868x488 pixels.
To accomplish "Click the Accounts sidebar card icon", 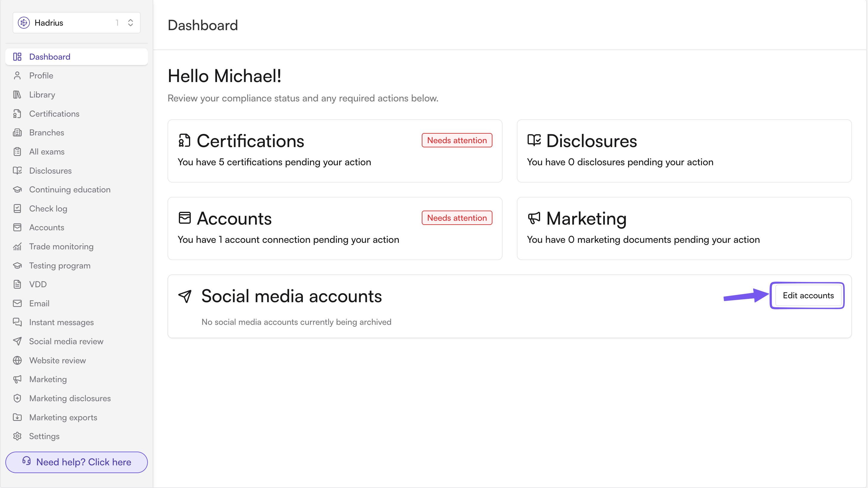I will coord(17,228).
